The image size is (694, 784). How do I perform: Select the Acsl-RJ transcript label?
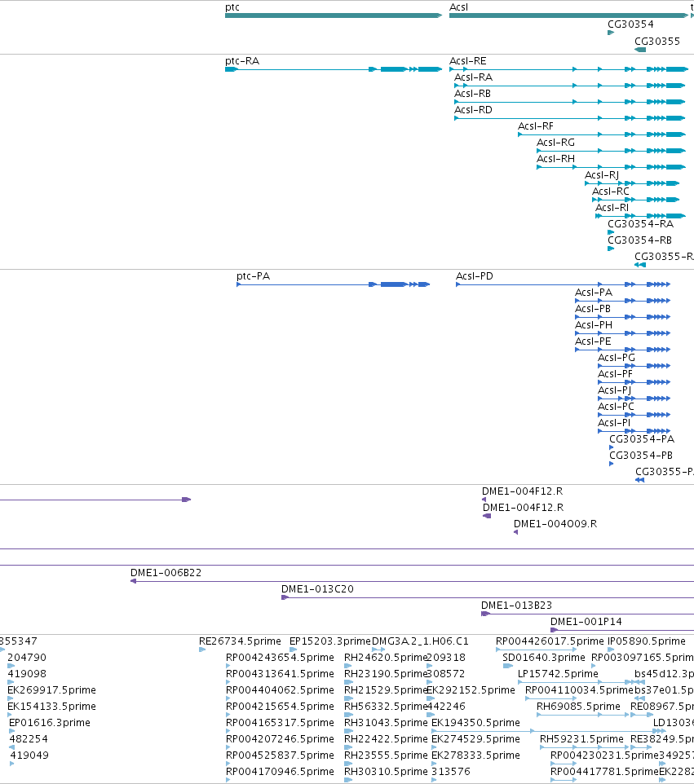[x=602, y=175]
